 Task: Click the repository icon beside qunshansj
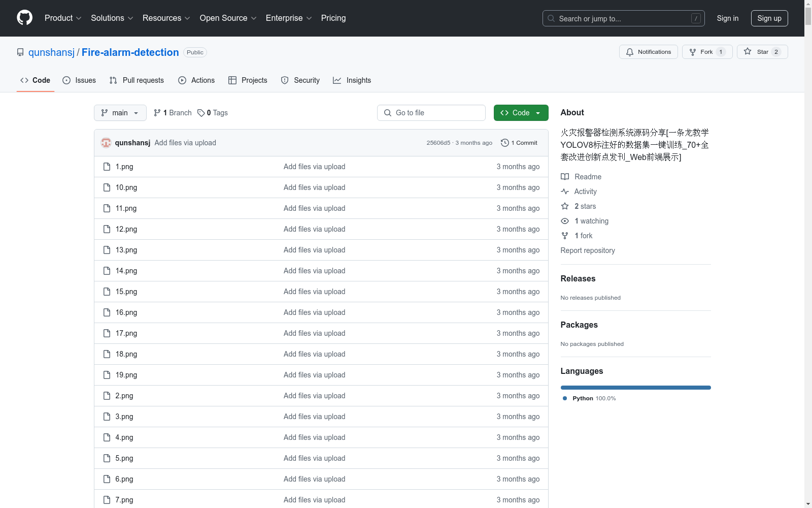click(x=20, y=52)
